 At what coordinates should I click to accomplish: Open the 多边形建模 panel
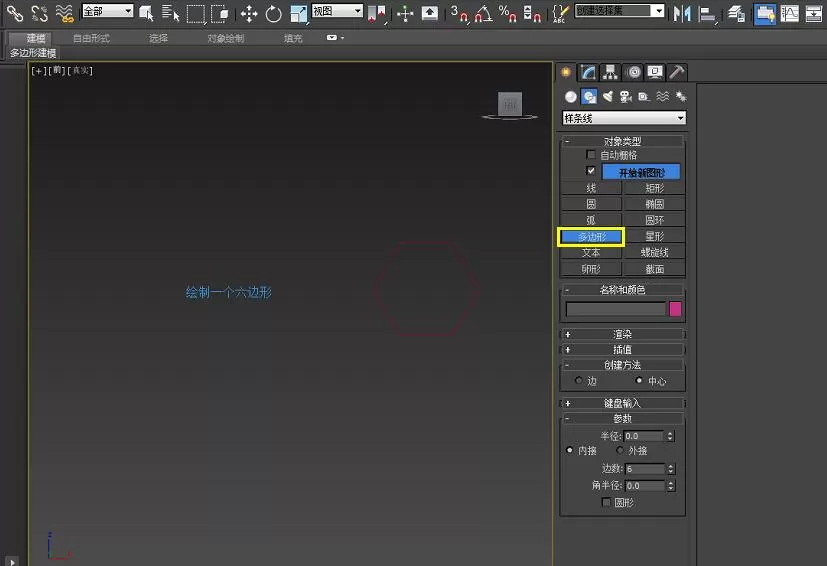33,53
